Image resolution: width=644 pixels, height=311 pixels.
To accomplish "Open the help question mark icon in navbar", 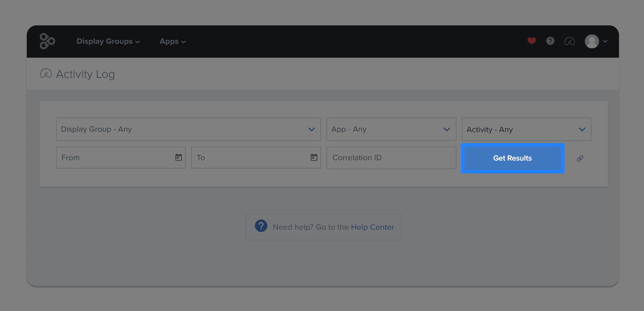I will 550,41.
